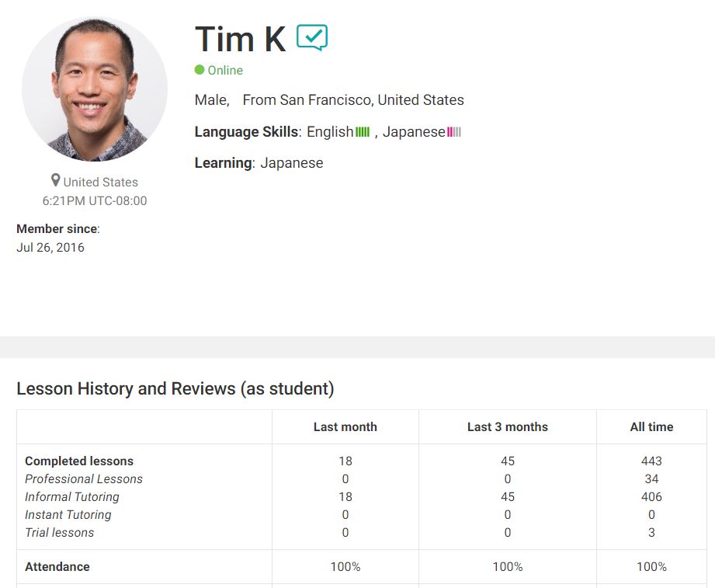This screenshot has height=588, width=715.
Task: Click the Completed lessons row label
Action: point(79,461)
